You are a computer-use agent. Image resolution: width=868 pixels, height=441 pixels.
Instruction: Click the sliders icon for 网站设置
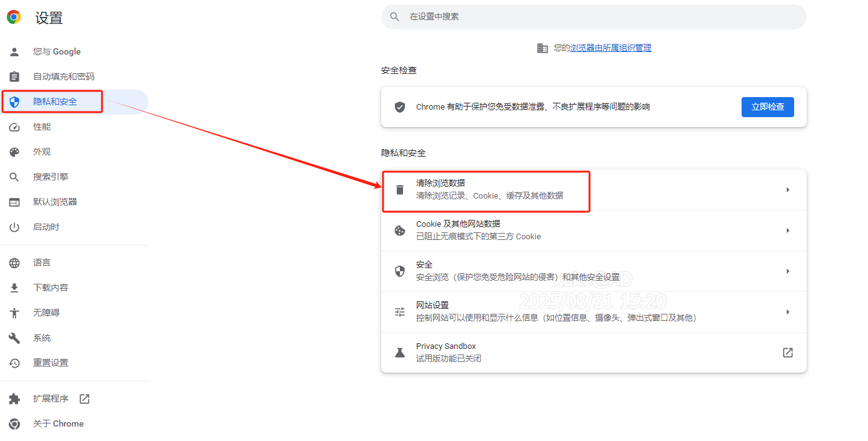[x=400, y=312]
